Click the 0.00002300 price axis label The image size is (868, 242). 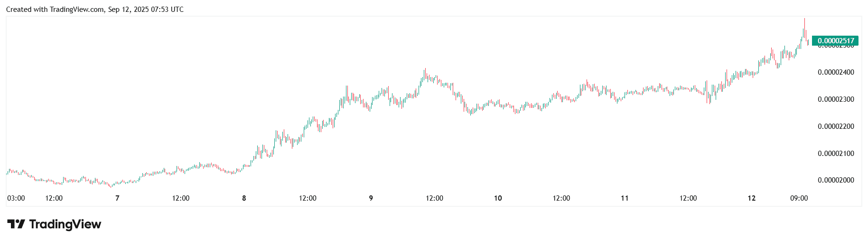click(836, 99)
